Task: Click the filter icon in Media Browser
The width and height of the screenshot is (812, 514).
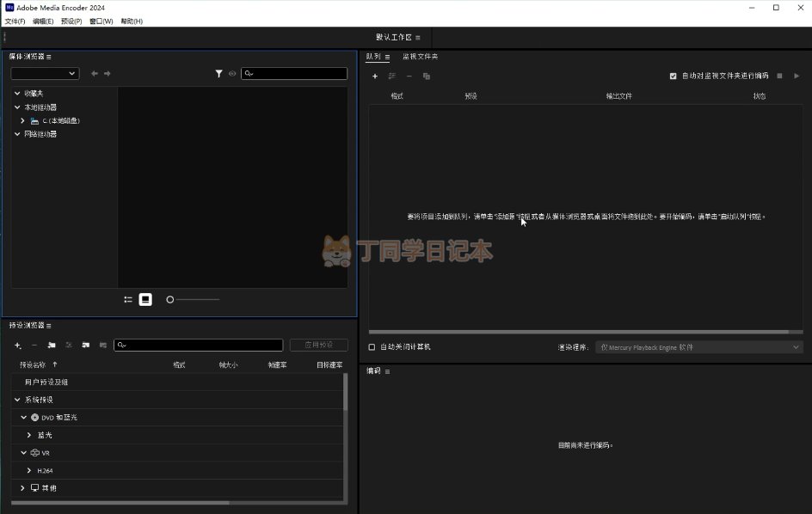Action: [x=219, y=74]
